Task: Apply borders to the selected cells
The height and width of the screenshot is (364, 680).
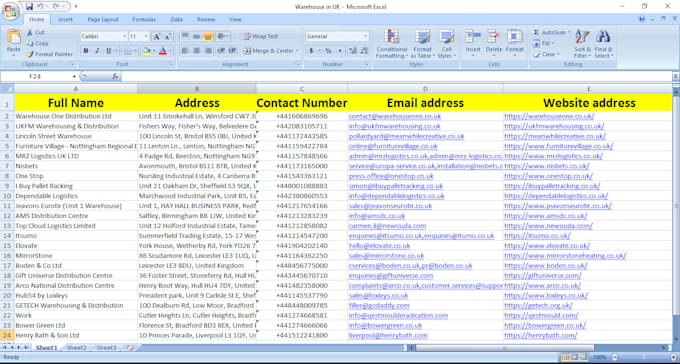Action: (x=128, y=51)
